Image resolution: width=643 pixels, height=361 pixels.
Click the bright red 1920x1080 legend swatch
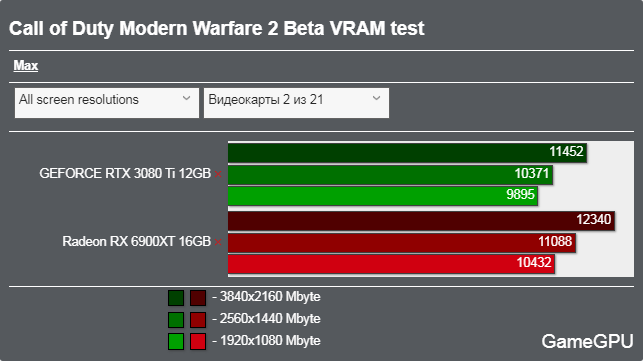198,342
